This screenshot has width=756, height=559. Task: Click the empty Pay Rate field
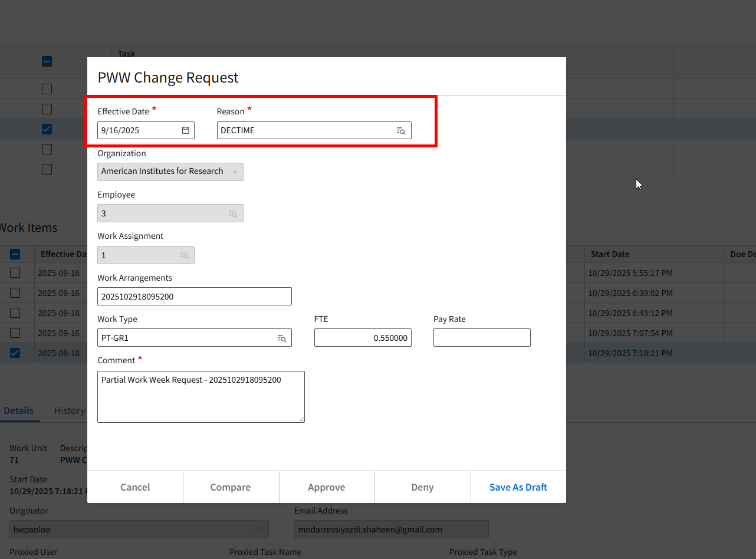pos(482,338)
